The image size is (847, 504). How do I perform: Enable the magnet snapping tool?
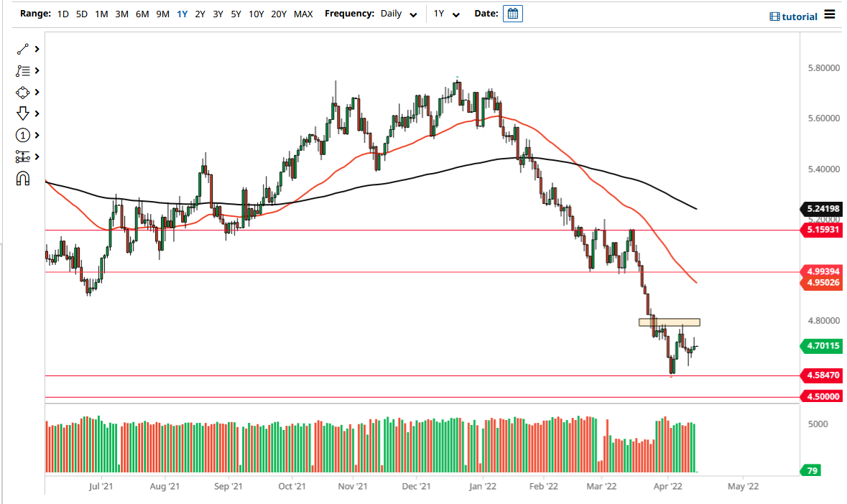pyautogui.click(x=22, y=178)
